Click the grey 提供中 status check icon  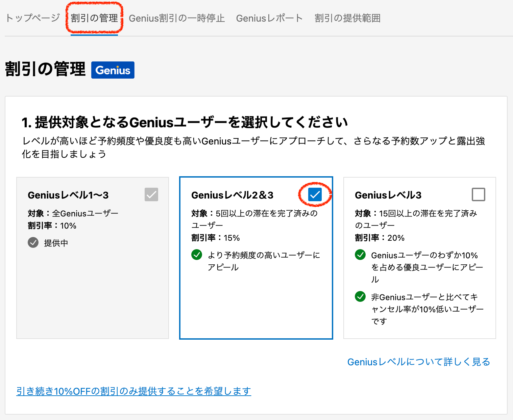point(33,242)
